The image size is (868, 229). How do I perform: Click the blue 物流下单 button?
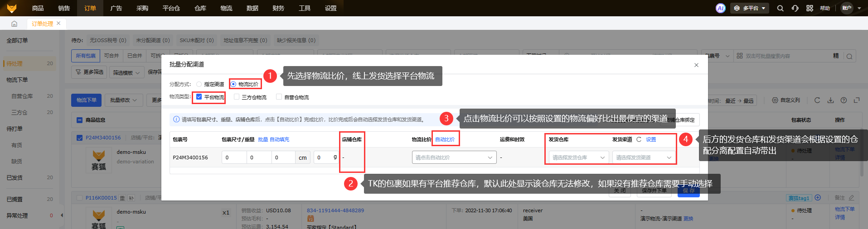point(86,100)
